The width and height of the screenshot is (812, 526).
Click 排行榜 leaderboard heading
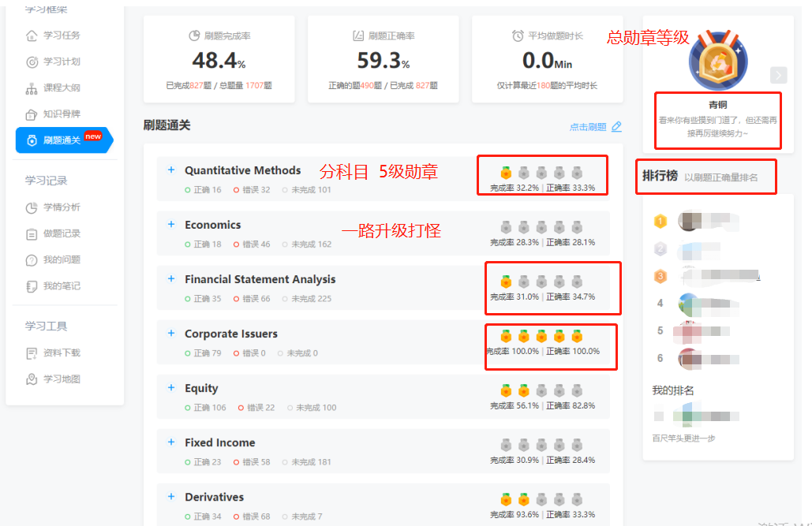660,176
